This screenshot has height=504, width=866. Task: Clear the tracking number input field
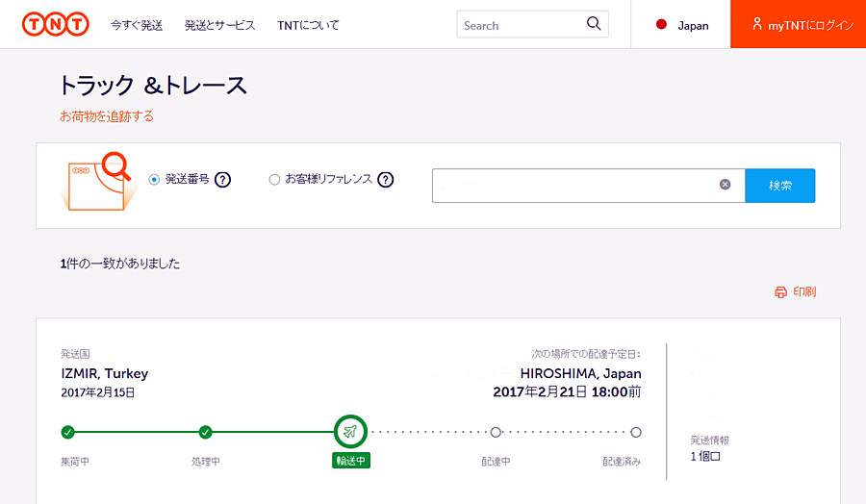tap(726, 185)
